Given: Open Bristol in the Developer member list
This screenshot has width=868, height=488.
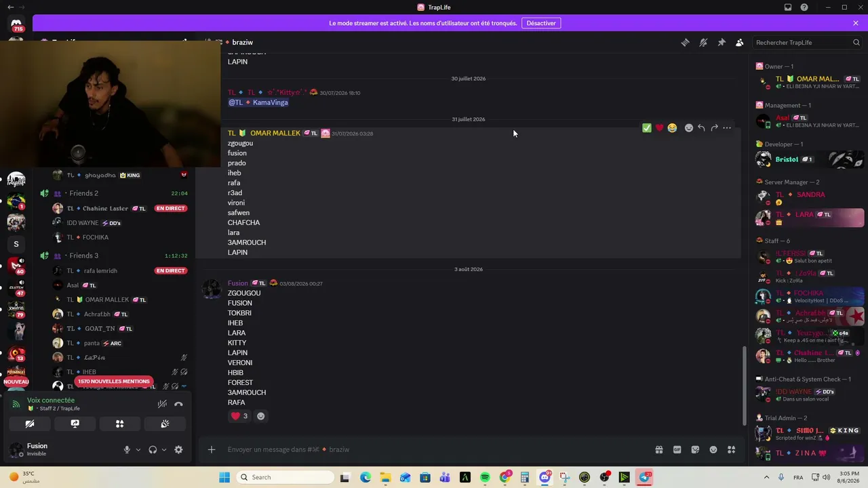Looking at the screenshot, I should (x=810, y=159).
